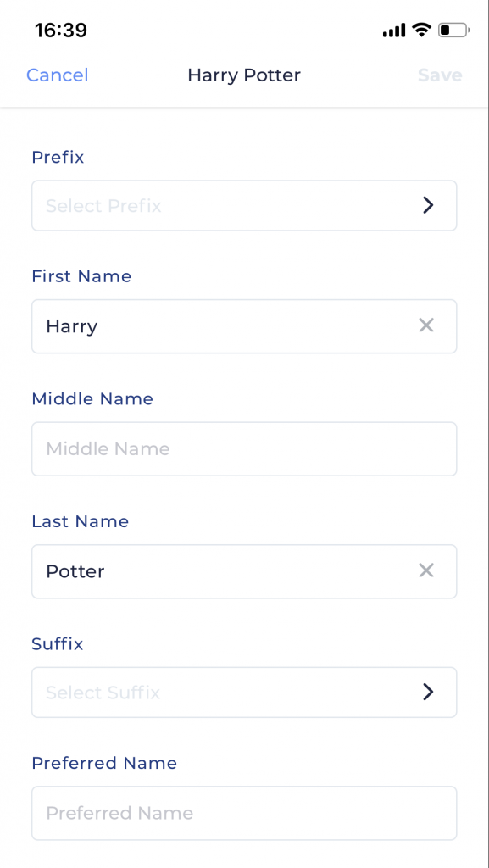Open the Select Suffix dropdown
Viewport: 489px width, 868px height.
click(x=244, y=692)
